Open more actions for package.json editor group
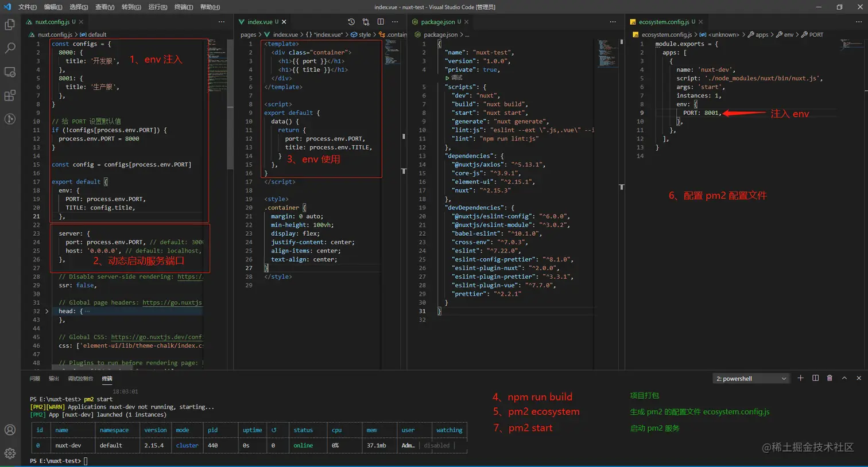The height and width of the screenshot is (467, 868). pos(613,22)
